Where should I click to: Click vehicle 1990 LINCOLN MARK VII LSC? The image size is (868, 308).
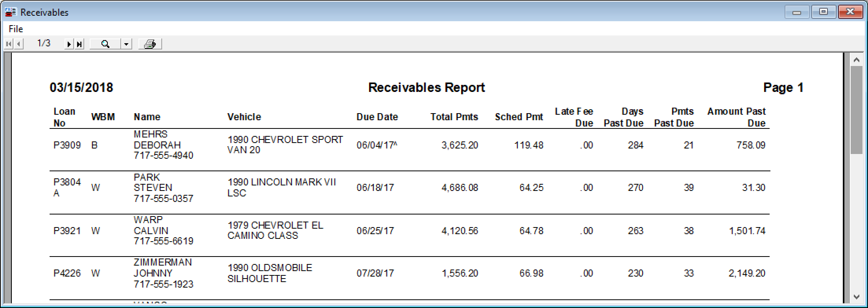[282, 188]
